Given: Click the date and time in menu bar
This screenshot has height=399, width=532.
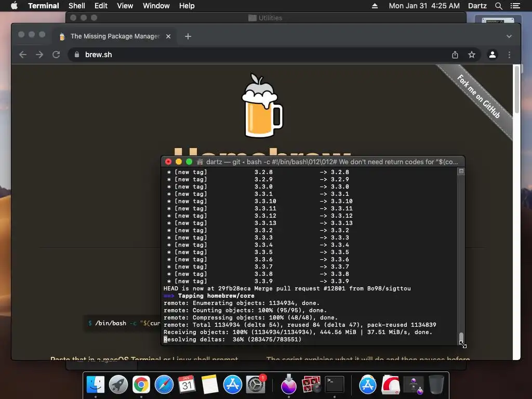Looking at the screenshot, I should click(424, 6).
